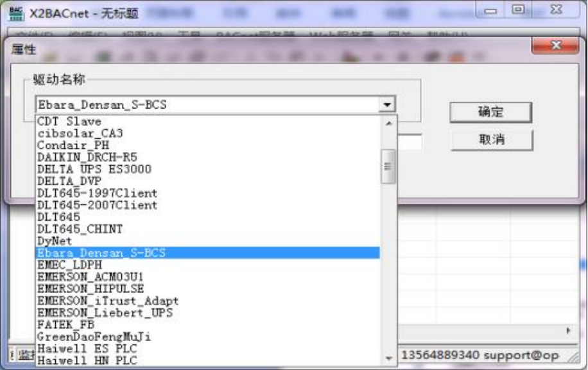
Task: Close the X2BACnet main window
Action: click(556, 10)
